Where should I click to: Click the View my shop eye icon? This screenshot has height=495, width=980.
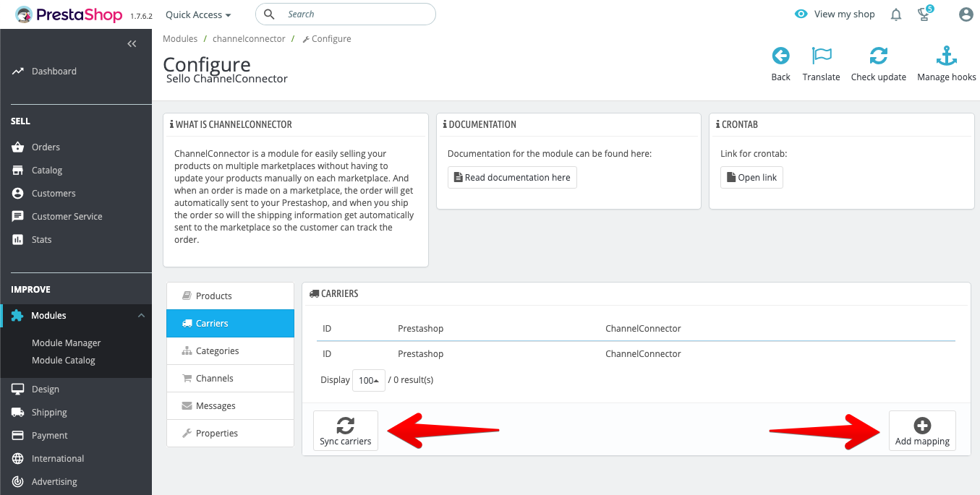[801, 14]
